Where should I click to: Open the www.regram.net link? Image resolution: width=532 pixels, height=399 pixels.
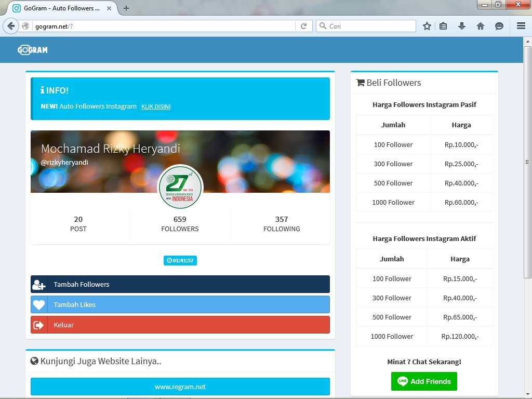pos(180,387)
